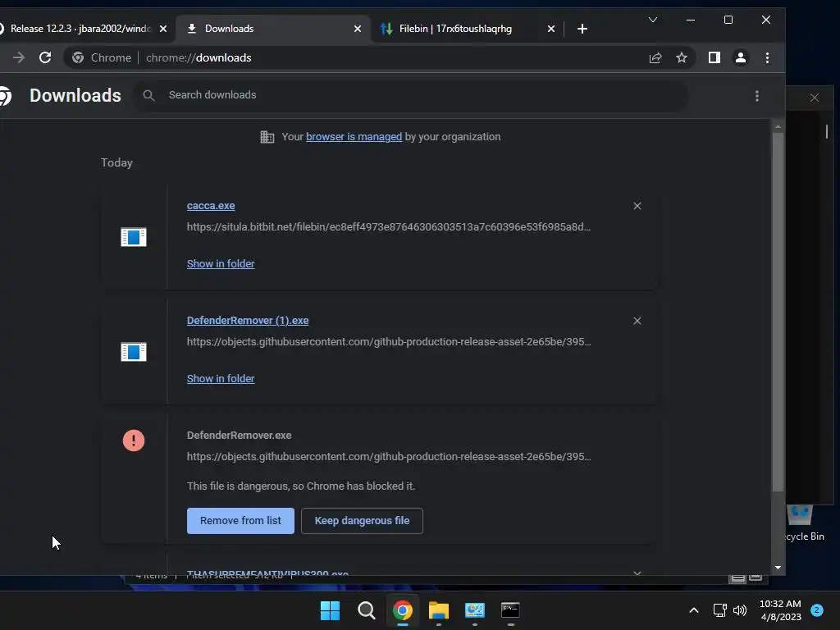Open Windows taskbar search
This screenshot has height=630, width=840.
pos(367,610)
